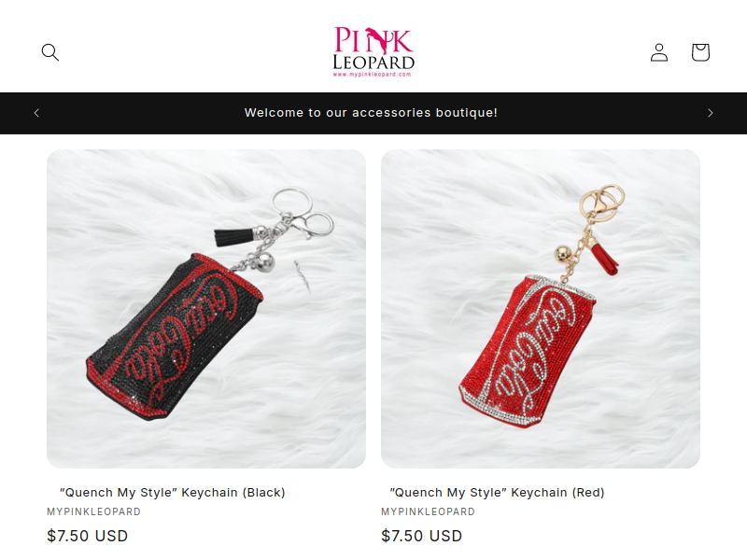Screen dimensions: 747x560
Task: Open the black Coca-Cola keychain image
Action: pos(206,309)
